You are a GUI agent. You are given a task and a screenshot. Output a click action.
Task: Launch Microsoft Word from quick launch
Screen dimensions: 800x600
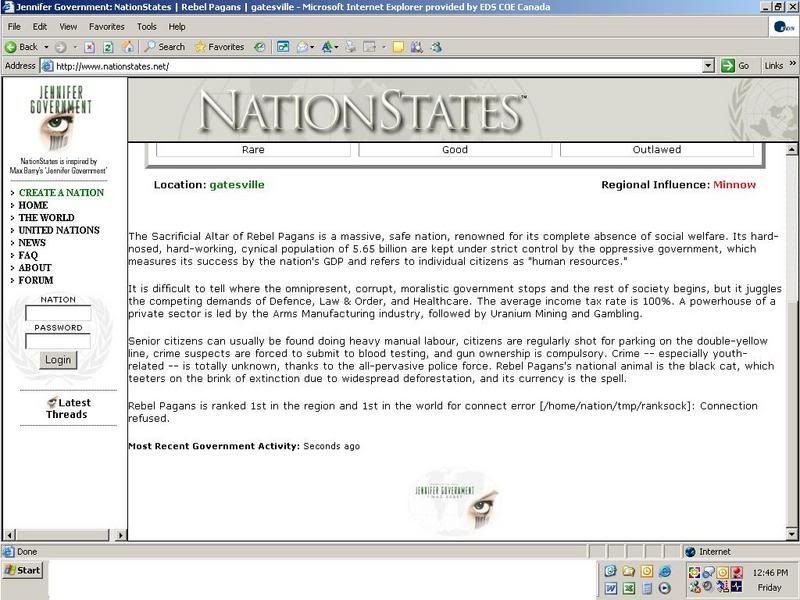(x=611, y=588)
